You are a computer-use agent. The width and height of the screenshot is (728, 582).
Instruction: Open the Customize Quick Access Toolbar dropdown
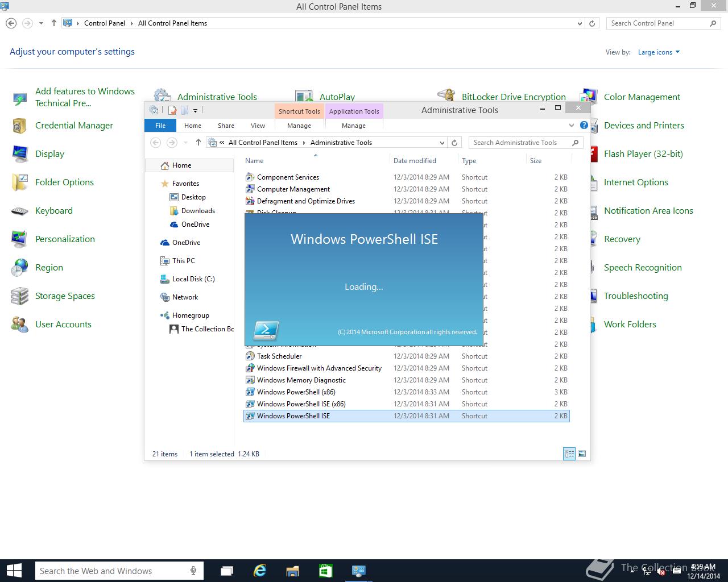(195, 110)
